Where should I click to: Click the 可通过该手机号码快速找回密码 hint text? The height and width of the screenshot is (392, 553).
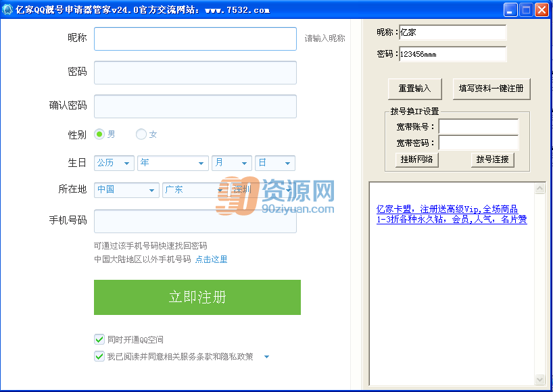coord(151,246)
